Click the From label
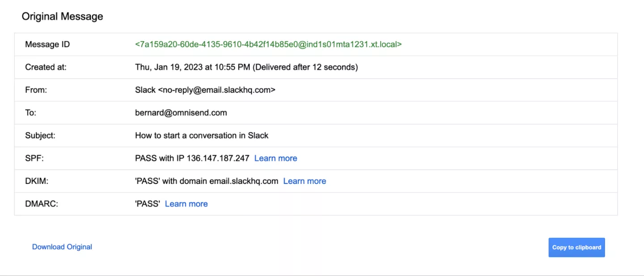The image size is (644, 276). point(36,90)
